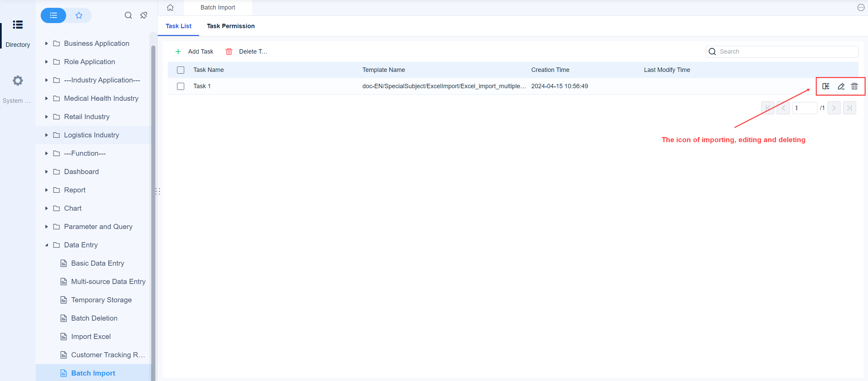Click the Task Name column header
Image resolution: width=868 pixels, height=381 pixels.
click(x=209, y=70)
